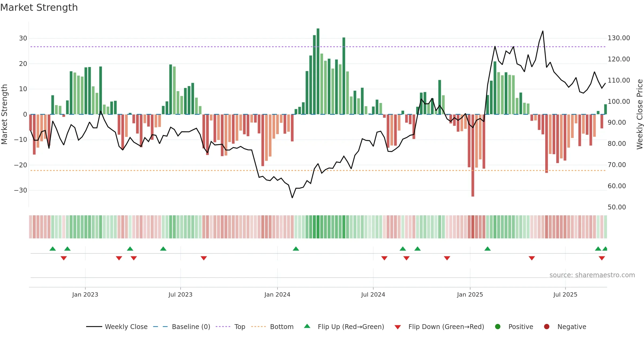Toggle the Bottom threshold legend entry

point(272,327)
